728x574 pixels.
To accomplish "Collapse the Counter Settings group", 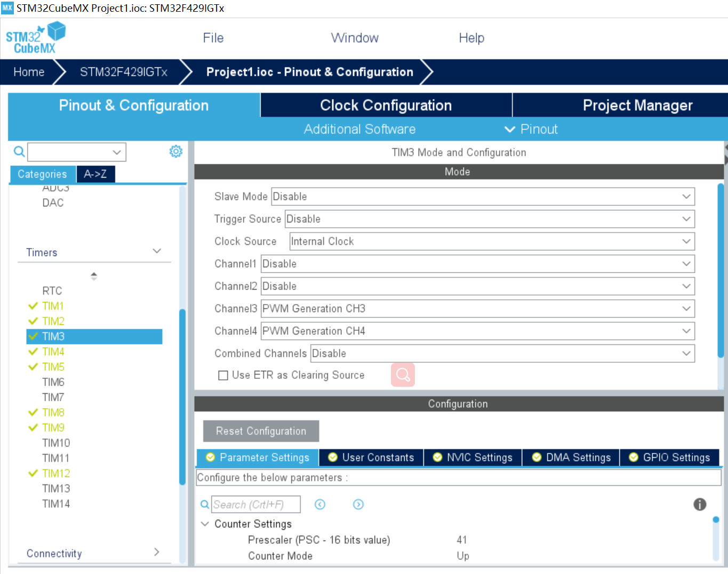I will [x=205, y=524].
